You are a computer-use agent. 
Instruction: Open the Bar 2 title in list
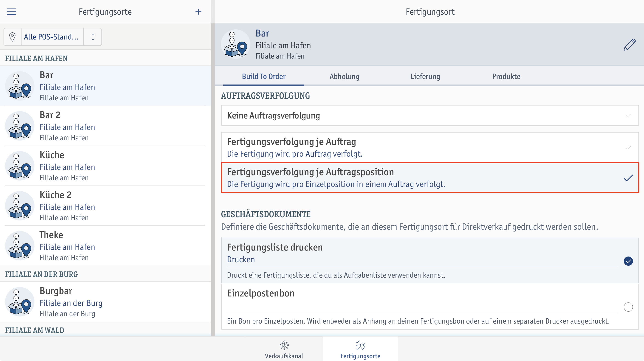point(50,115)
